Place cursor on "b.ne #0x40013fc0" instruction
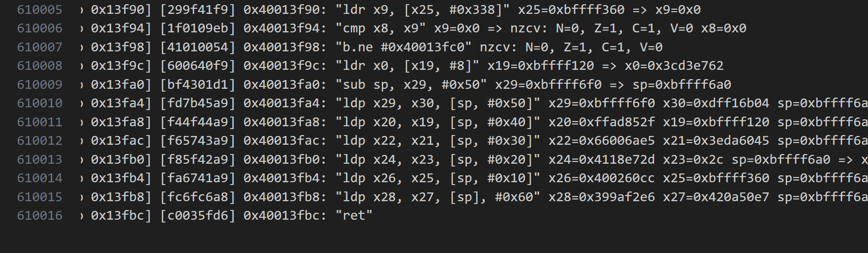Viewport: 868px width, 253px height. pos(403,47)
